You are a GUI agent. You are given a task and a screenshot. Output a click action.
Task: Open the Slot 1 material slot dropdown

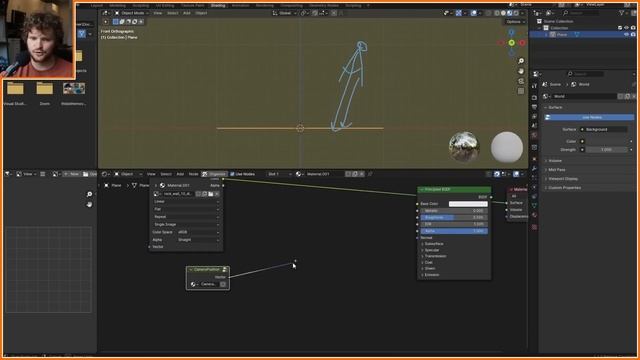pyautogui.click(x=280, y=174)
